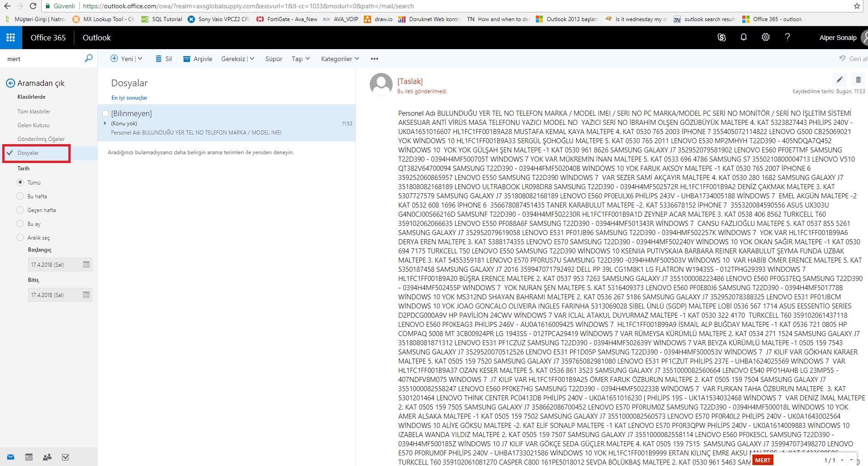Select Gönderilmiş Öğeler folder filter
This screenshot has width=868, height=466.
tap(41, 139)
